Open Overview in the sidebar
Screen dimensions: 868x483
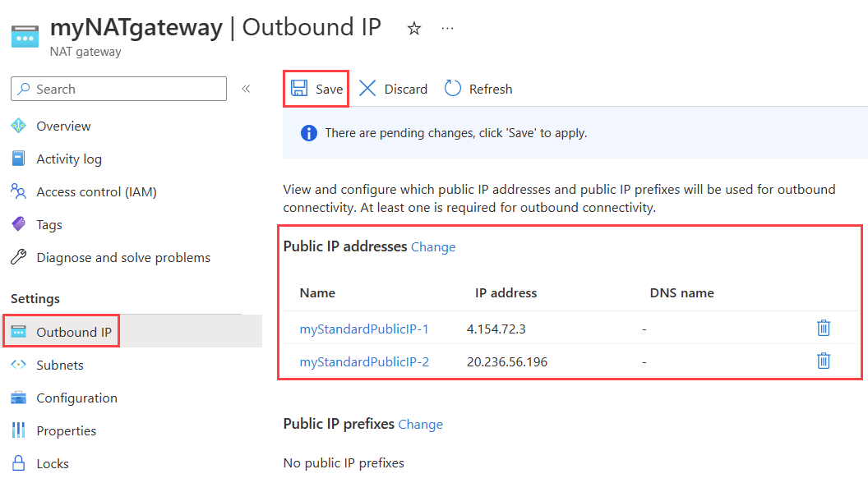pyautogui.click(x=63, y=126)
